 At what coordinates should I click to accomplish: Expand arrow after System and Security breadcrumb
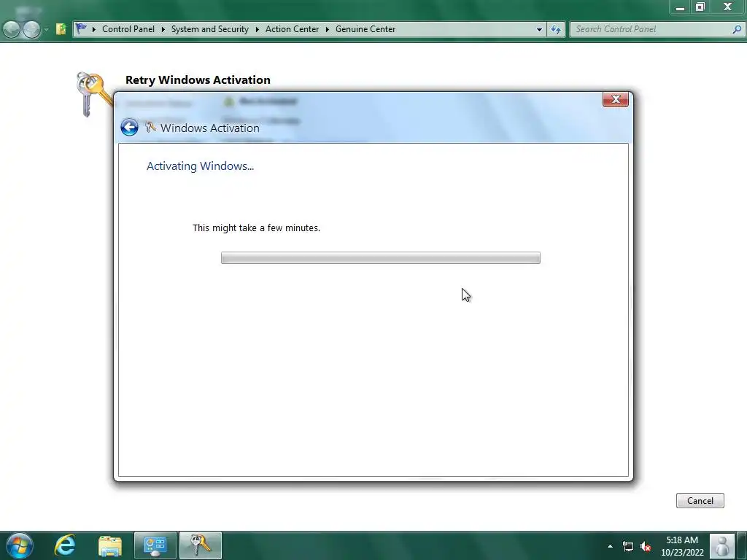[258, 29]
